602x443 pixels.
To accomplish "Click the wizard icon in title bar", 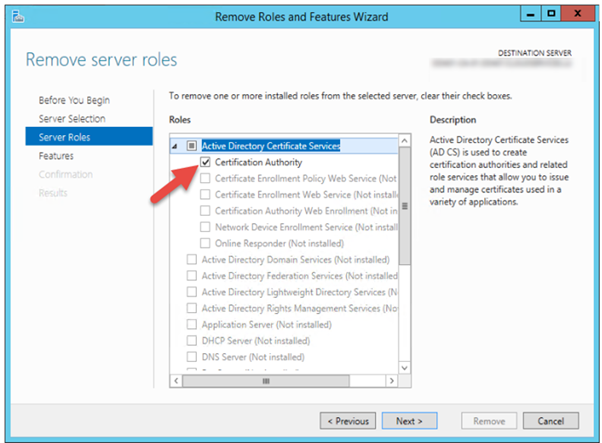I will point(18,17).
